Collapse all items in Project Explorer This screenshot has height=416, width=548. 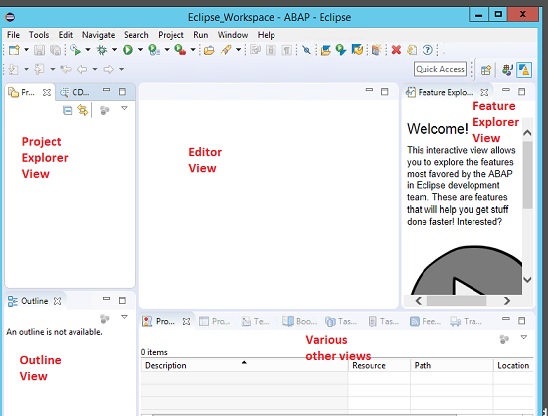(67, 110)
